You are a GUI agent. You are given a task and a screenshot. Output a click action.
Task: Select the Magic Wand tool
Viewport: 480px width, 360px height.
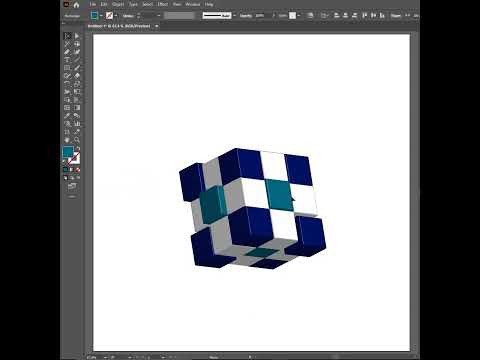68,44
